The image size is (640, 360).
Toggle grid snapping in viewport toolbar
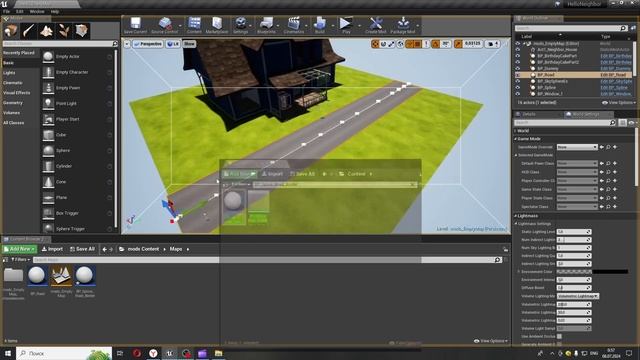coord(418,44)
